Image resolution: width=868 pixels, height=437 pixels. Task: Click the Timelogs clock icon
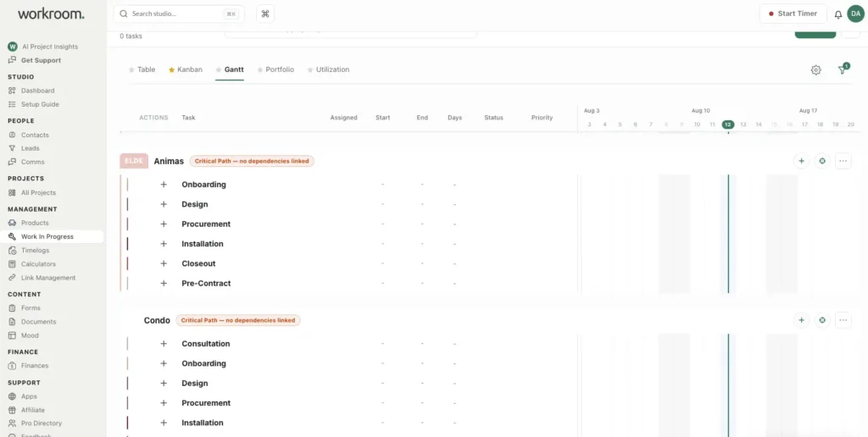12,251
